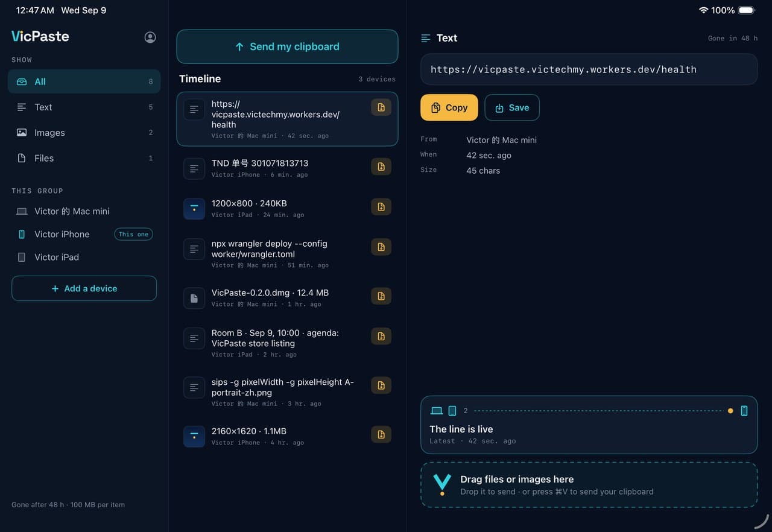Image resolution: width=772 pixels, height=532 pixels.
Task: Click the V logo in the drop zone
Action: pyautogui.click(x=442, y=484)
